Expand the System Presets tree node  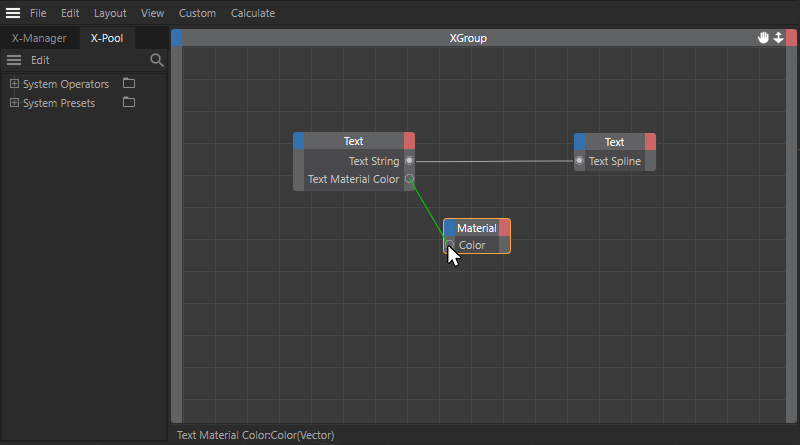click(x=14, y=103)
